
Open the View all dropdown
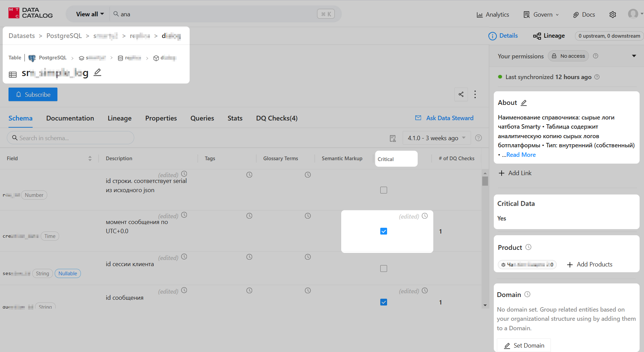click(x=90, y=14)
